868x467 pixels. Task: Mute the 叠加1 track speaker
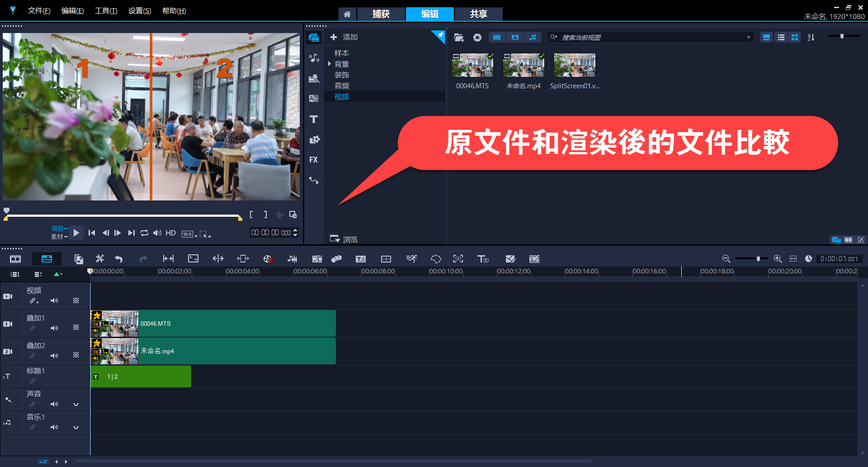tap(54, 328)
